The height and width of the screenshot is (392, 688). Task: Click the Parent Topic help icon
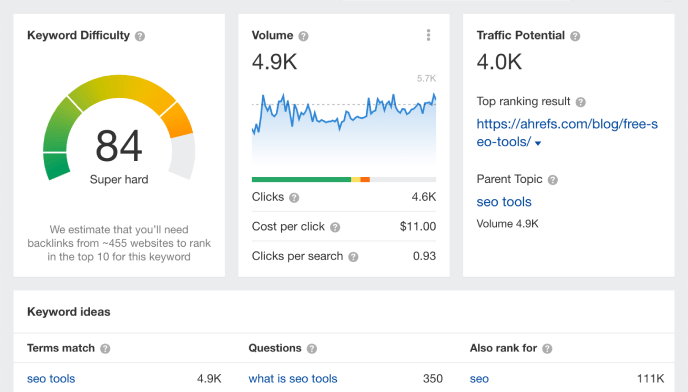pyautogui.click(x=553, y=180)
